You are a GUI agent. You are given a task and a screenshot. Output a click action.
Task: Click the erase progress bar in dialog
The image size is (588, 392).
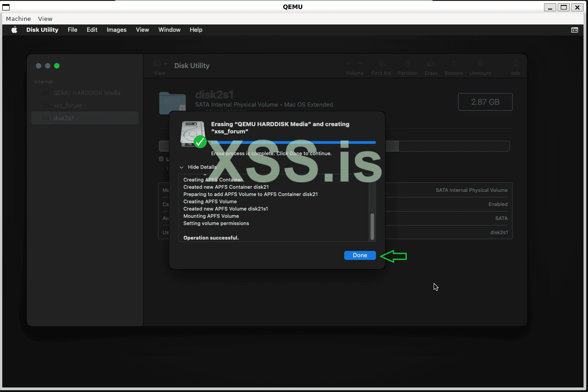[x=293, y=142]
